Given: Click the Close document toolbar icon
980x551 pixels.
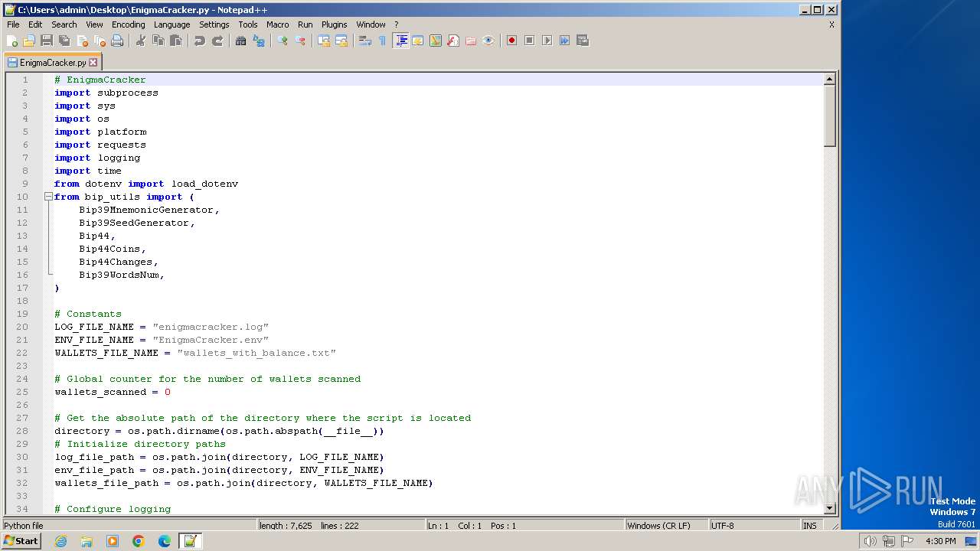Looking at the screenshot, I should tap(82, 41).
